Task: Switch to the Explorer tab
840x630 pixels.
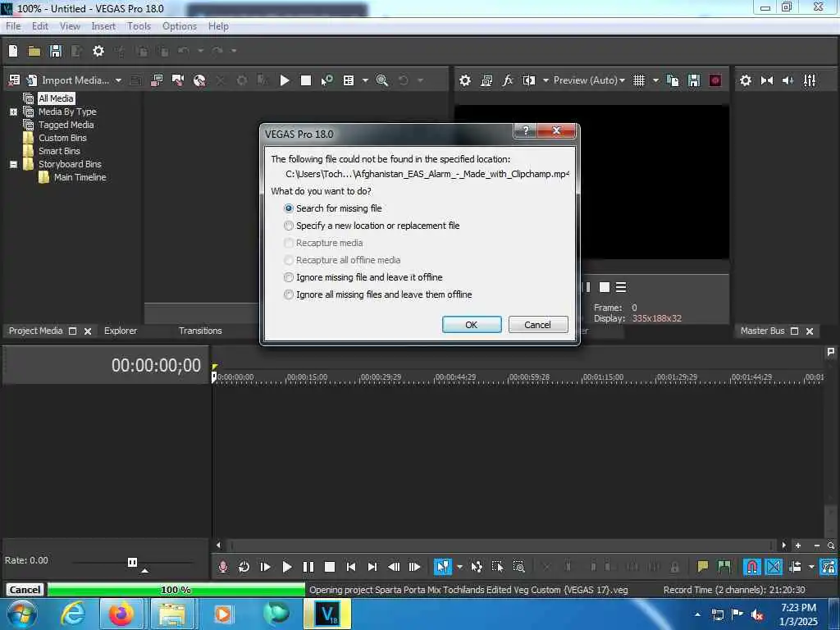Action: coord(121,331)
